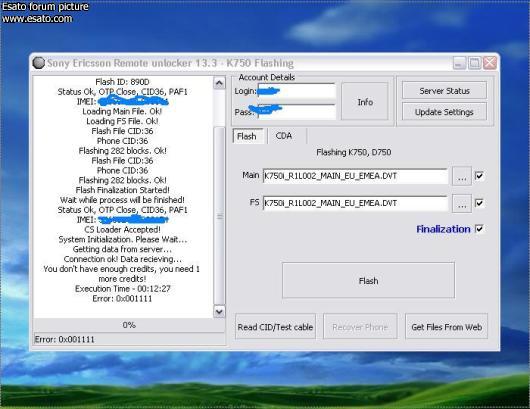Image resolution: width=530 pixels, height=409 pixels.
Task: Click Get Files From Web button
Action: click(x=447, y=327)
